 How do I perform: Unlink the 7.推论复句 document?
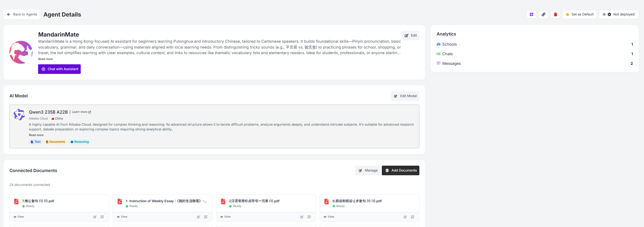tap(102, 217)
